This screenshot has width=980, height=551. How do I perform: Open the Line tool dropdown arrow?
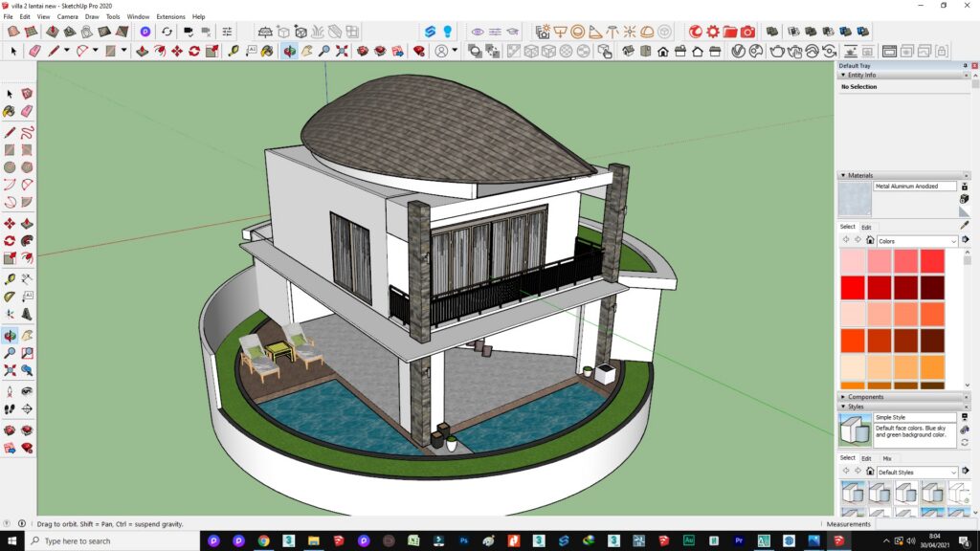[66, 51]
